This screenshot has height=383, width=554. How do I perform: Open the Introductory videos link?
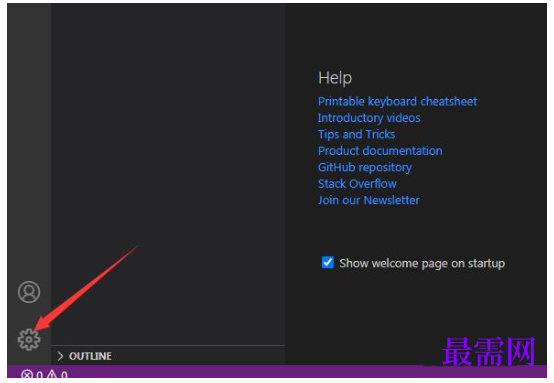369,118
